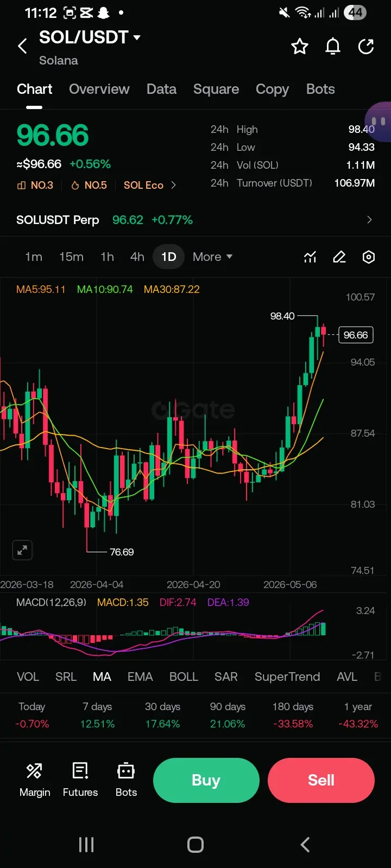
Task: Open chart settings hexagon icon
Action: point(369,257)
